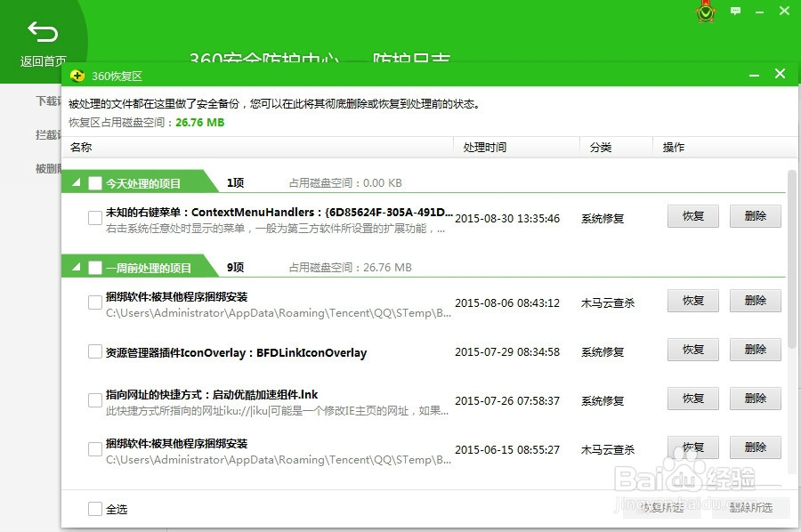Delete the 启动优酷加速组件.lnk shortcut item
Viewport: 801px width, 532px height.
point(756,399)
